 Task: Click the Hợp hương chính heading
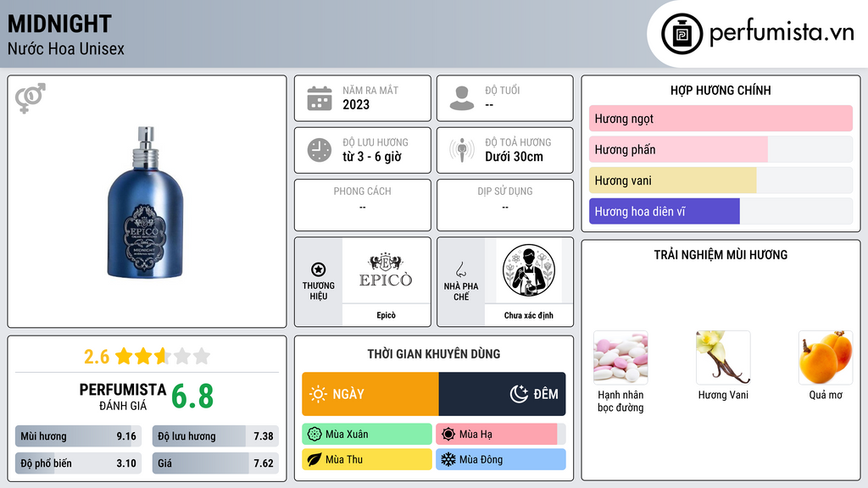pos(721,90)
